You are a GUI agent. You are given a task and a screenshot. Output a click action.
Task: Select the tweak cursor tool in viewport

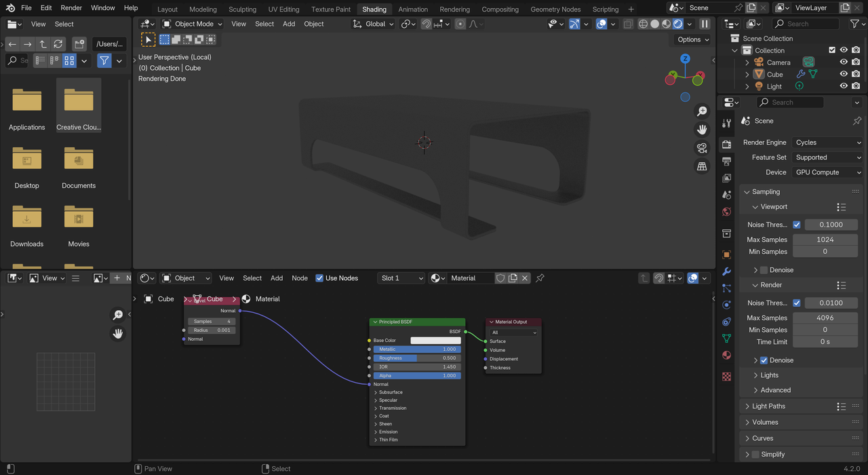click(149, 40)
